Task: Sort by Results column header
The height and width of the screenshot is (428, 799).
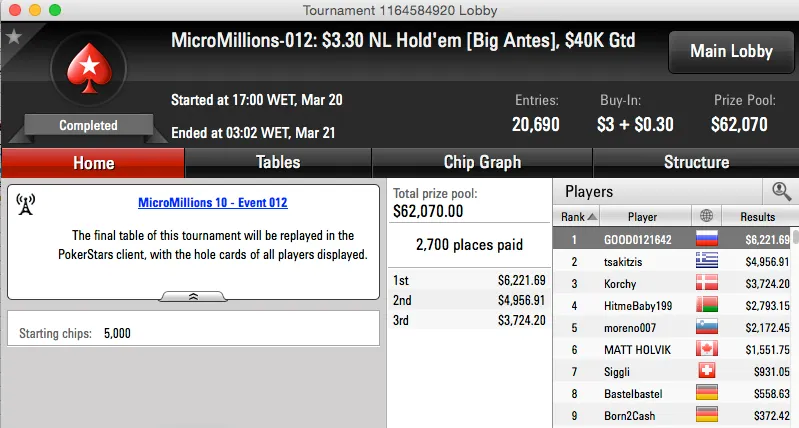Action: click(757, 216)
